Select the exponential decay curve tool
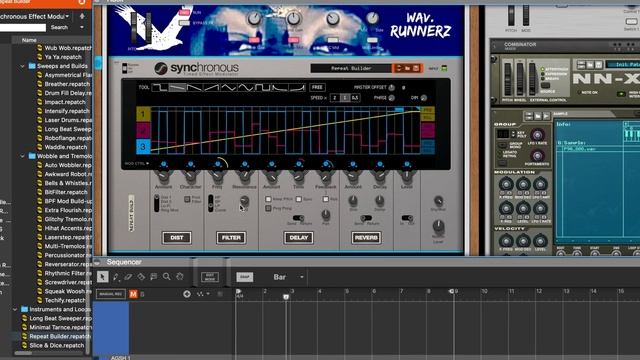Image resolution: width=640 pixels, height=360 pixels. coord(280,87)
